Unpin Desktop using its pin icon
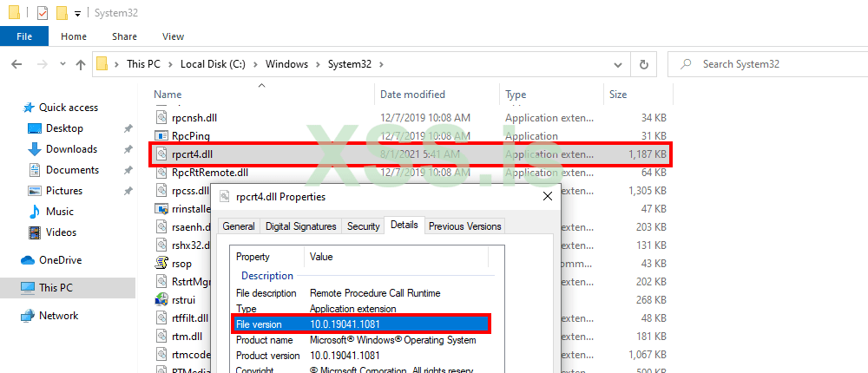The image size is (868, 373). tap(128, 128)
